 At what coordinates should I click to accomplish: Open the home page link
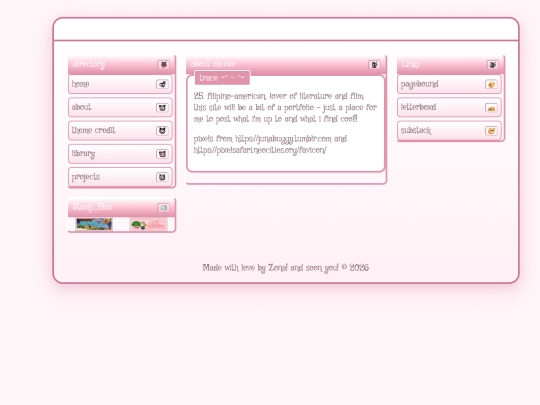[x=120, y=84]
